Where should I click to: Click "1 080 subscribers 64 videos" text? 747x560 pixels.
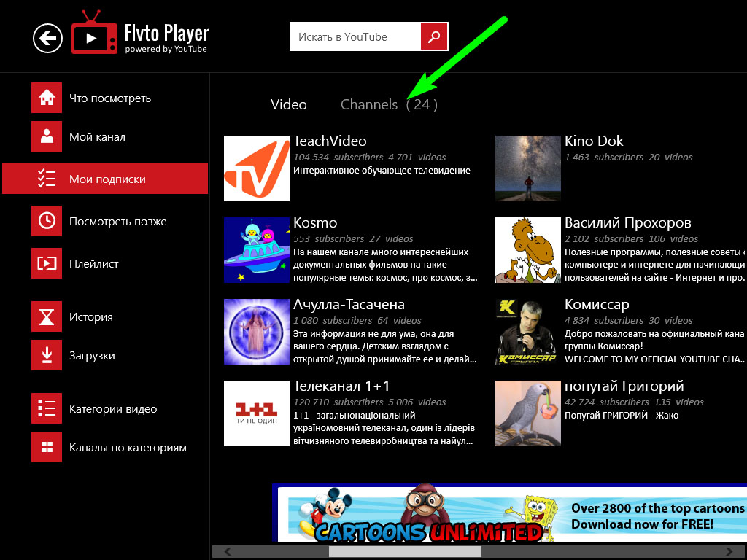(x=357, y=321)
